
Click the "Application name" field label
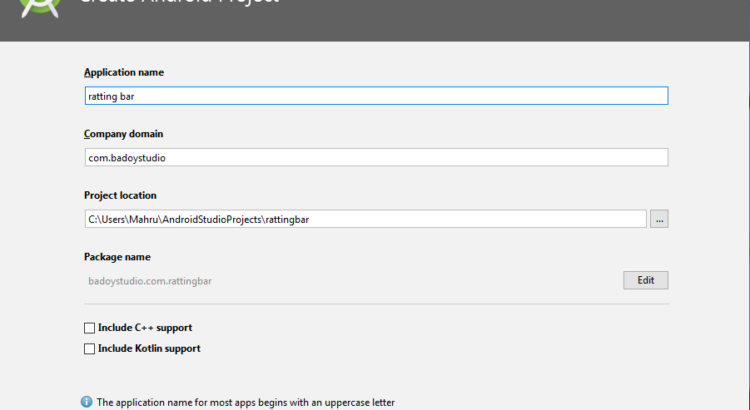pos(124,72)
